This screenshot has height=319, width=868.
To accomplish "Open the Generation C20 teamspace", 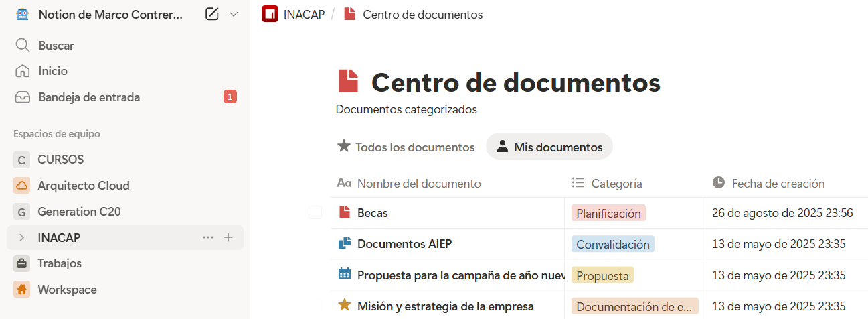I will pos(79,212).
